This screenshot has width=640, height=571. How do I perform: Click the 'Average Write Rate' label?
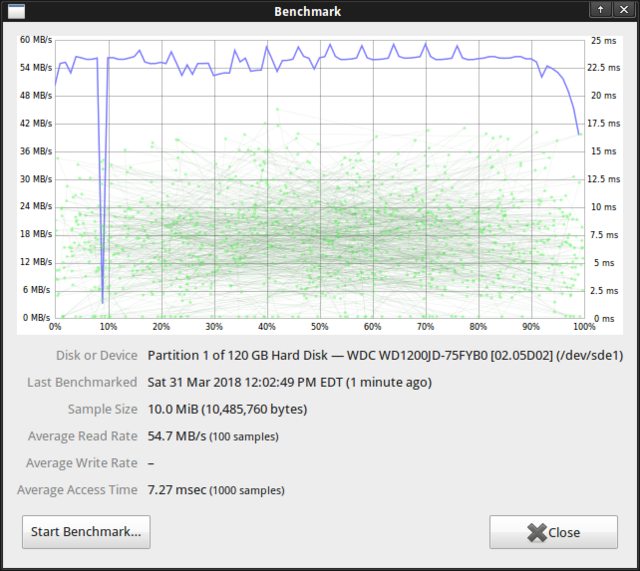pyautogui.click(x=82, y=463)
